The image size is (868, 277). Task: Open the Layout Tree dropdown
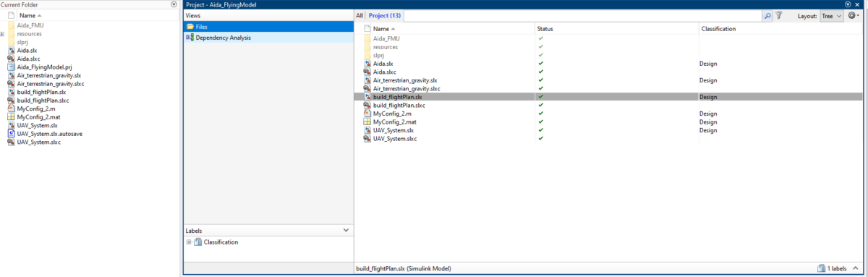(831, 15)
